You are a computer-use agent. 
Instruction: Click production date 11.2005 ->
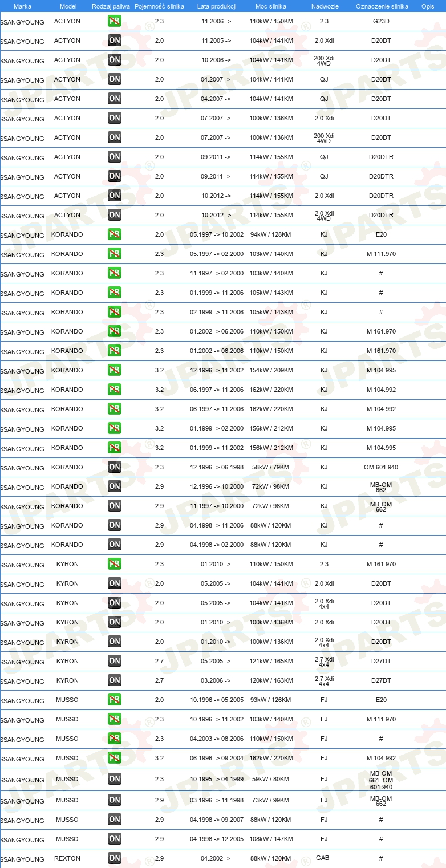(x=216, y=40)
